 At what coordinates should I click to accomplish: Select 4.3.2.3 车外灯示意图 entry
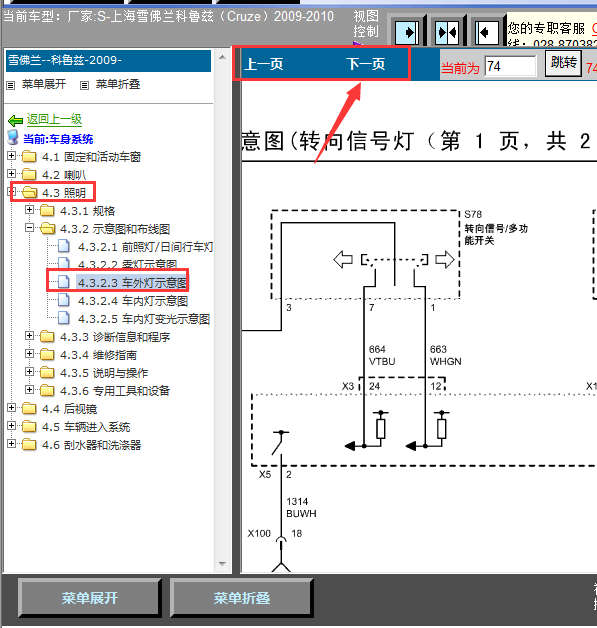coord(133,283)
